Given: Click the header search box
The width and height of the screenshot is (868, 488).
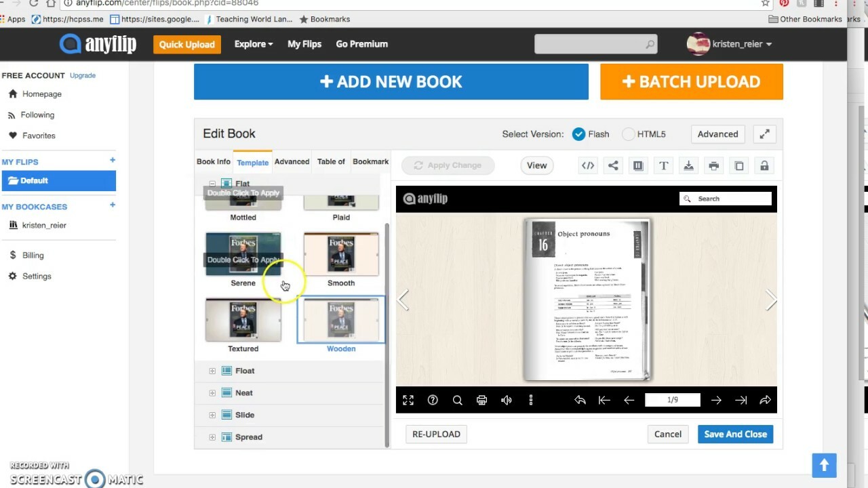Looking at the screenshot, I should (x=596, y=44).
